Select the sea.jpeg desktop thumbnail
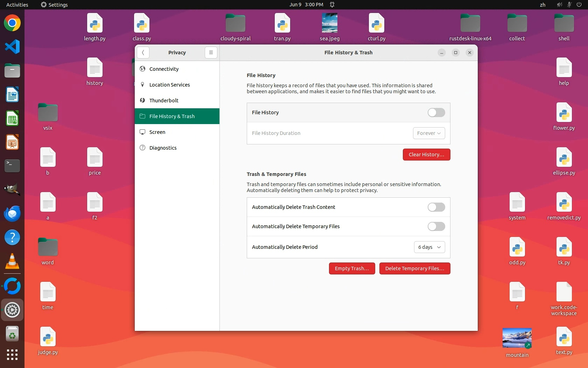This screenshot has height=368, width=588. tap(329, 23)
